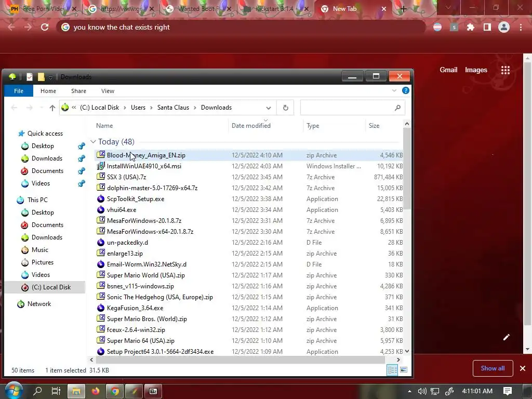Click ScpToolkit_Setup.exe ornament icon
The height and width of the screenshot is (399, 532).
(100, 198)
